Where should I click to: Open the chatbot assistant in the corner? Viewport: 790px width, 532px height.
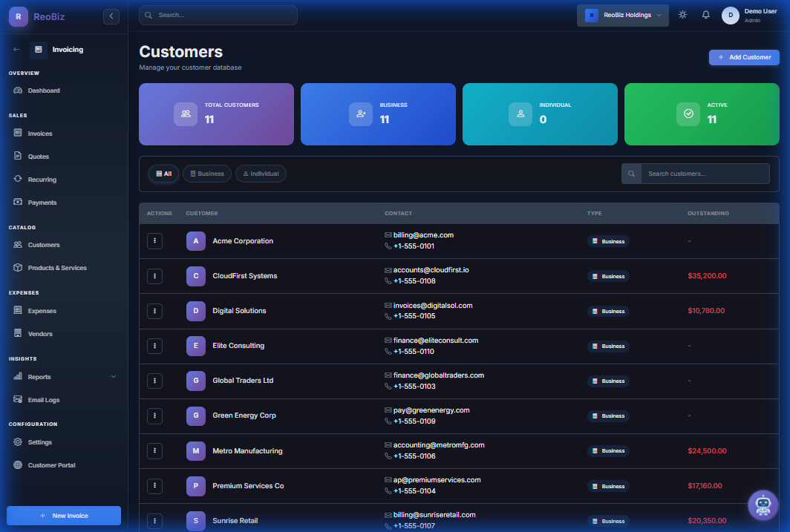click(x=763, y=505)
